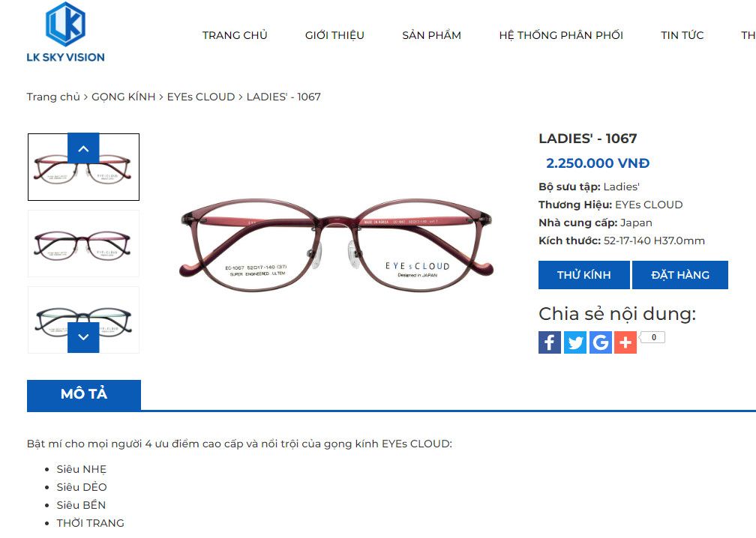Share via Twitter bird icon
The image size is (756, 538).
[x=575, y=342]
